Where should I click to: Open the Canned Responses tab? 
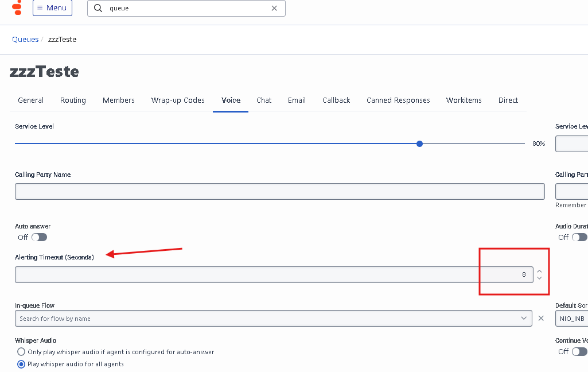pos(398,100)
